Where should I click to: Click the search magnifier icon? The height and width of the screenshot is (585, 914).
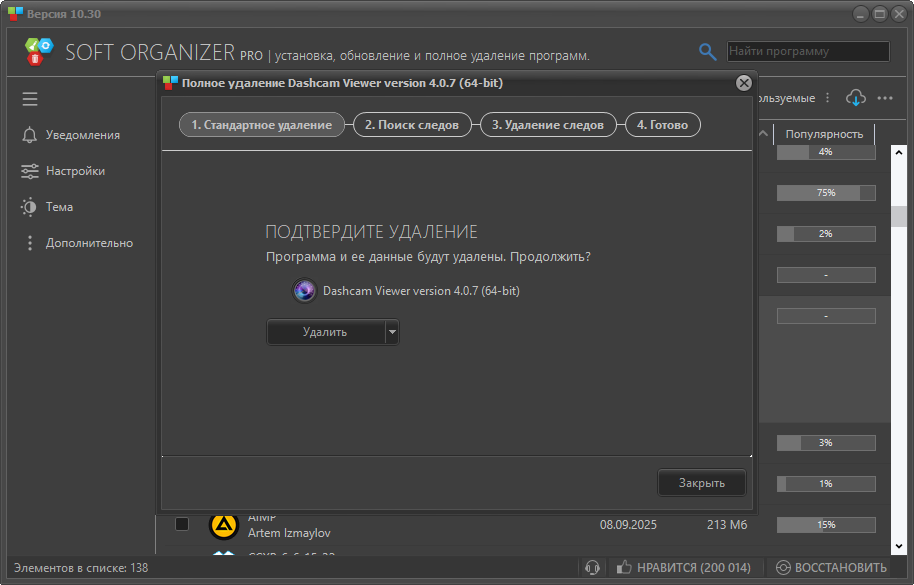[x=707, y=52]
